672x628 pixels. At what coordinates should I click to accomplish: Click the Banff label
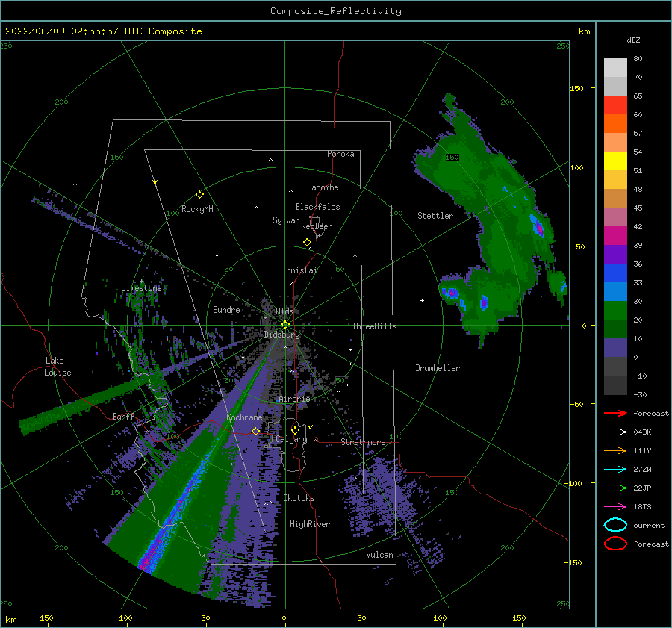click(123, 416)
